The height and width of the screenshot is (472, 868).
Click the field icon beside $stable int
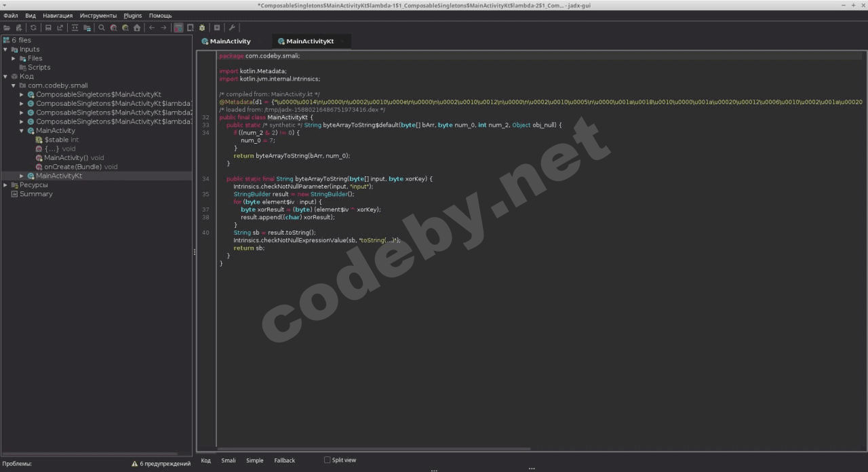[x=39, y=140]
